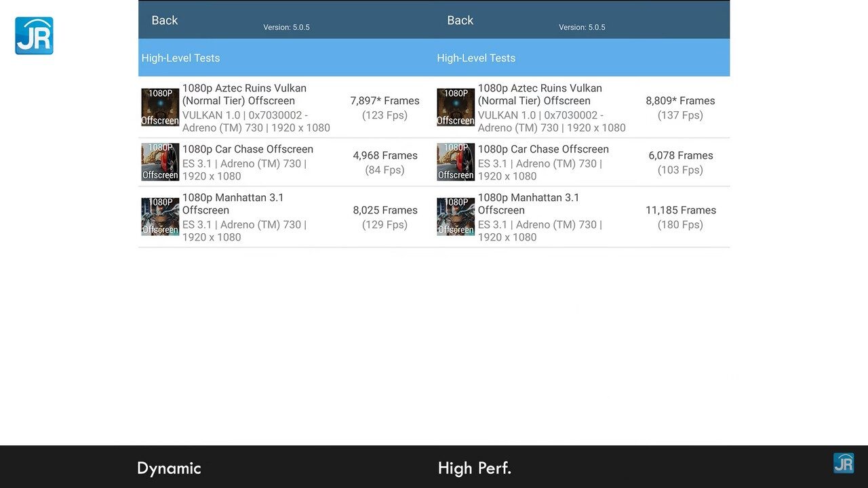Click Manhattan 3.1 thumbnail beside 8,025 Frames result
This screenshot has height=488, width=868.
pos(160,217)
